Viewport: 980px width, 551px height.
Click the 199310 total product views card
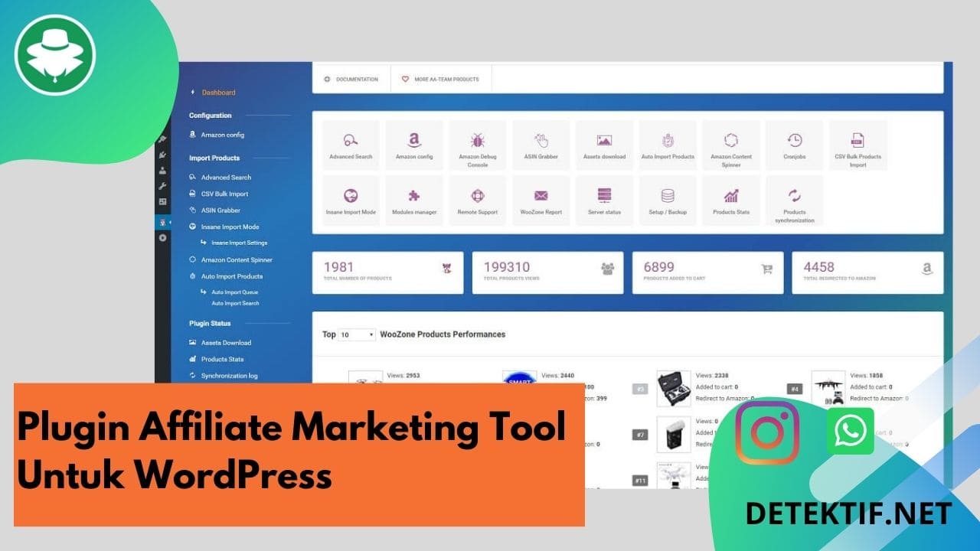click(547, 272)
